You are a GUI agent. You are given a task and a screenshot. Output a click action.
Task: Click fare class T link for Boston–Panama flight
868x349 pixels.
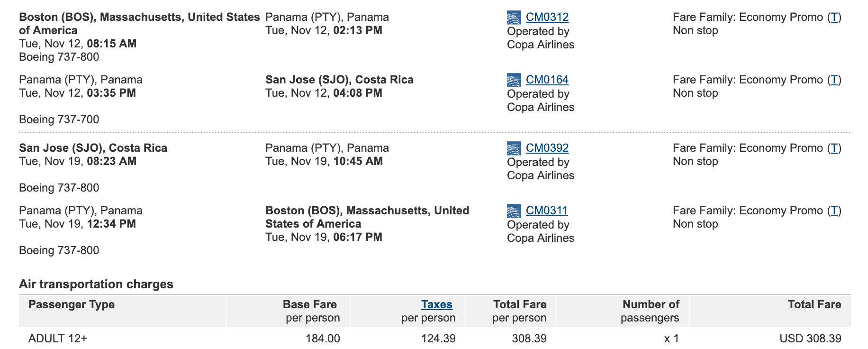coord(834,17)
